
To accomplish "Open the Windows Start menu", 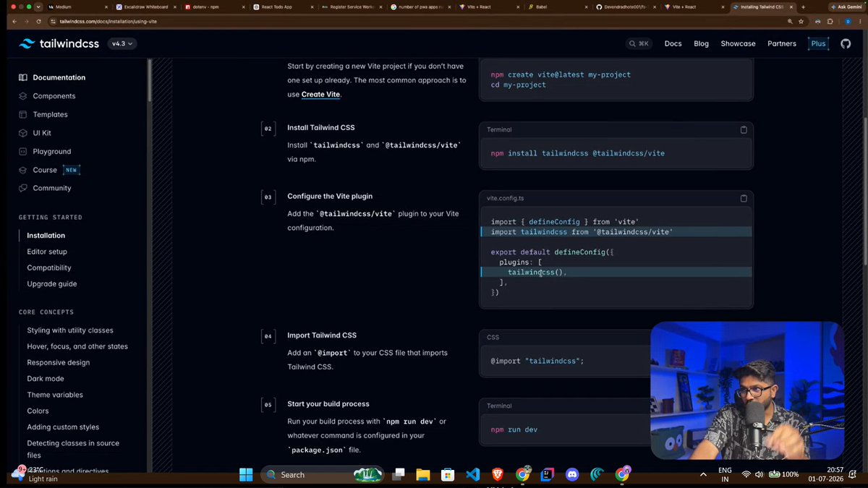I will 246,474.
